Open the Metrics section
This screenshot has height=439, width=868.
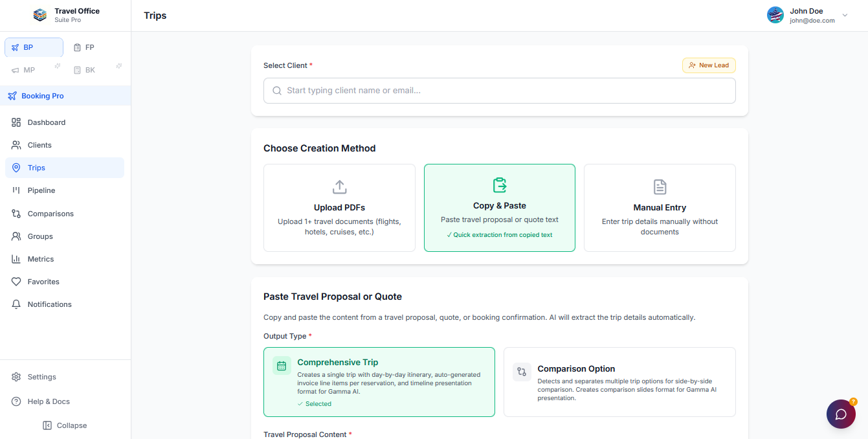(40, 258)
